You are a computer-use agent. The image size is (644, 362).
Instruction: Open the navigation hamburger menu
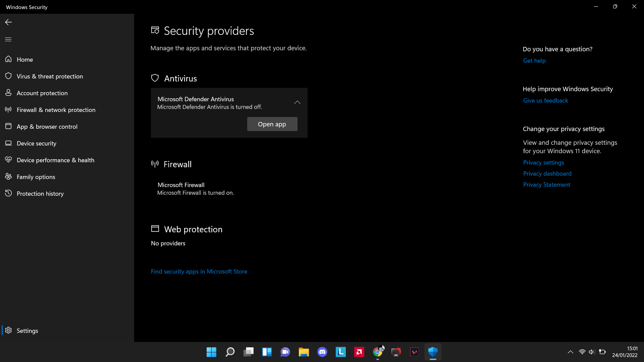pyautogui.click(x=8, y=39)
